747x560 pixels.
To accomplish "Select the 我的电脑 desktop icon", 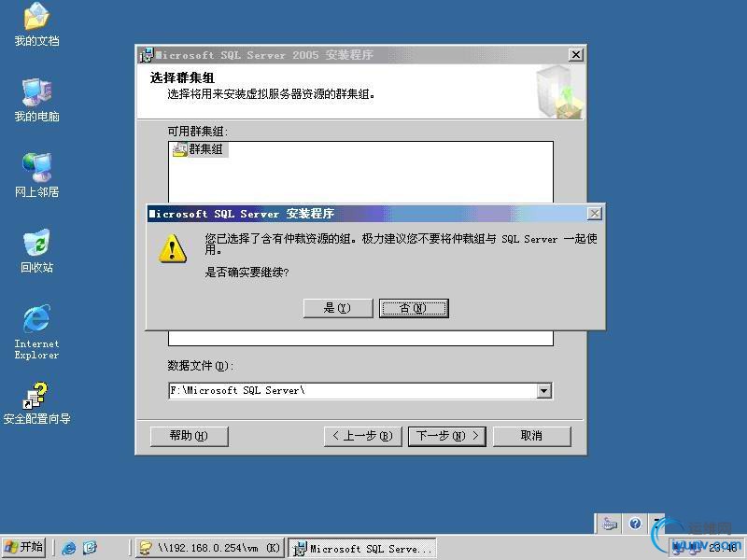I will coord(36,100).
